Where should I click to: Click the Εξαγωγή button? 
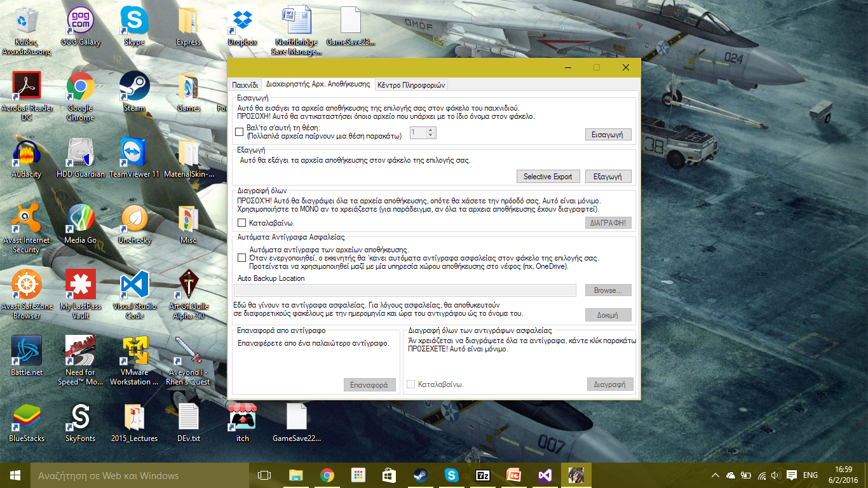coord(608,177)
